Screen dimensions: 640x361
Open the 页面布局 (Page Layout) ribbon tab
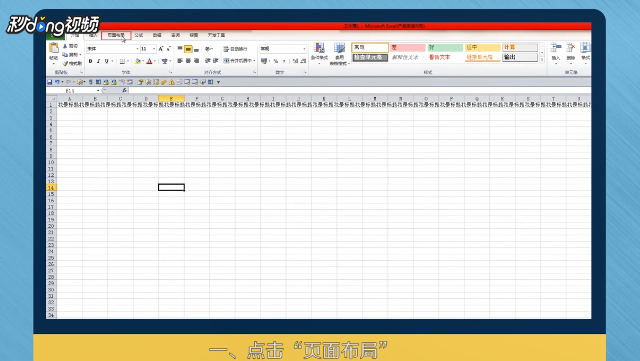point(116,35)
